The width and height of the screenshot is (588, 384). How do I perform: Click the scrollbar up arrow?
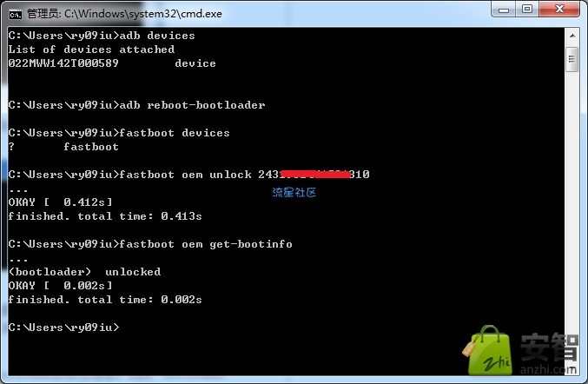pyautogui.click(x=572, y=36)
